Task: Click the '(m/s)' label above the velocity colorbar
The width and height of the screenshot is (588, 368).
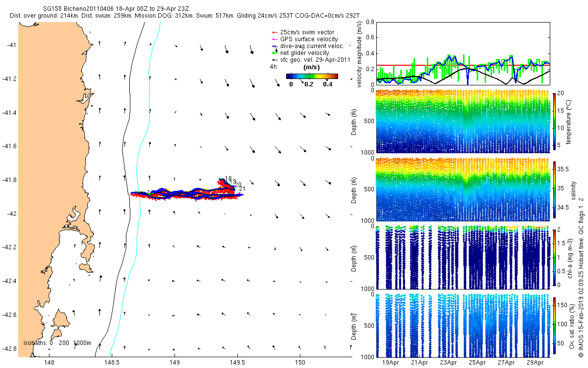Action: 312,67
